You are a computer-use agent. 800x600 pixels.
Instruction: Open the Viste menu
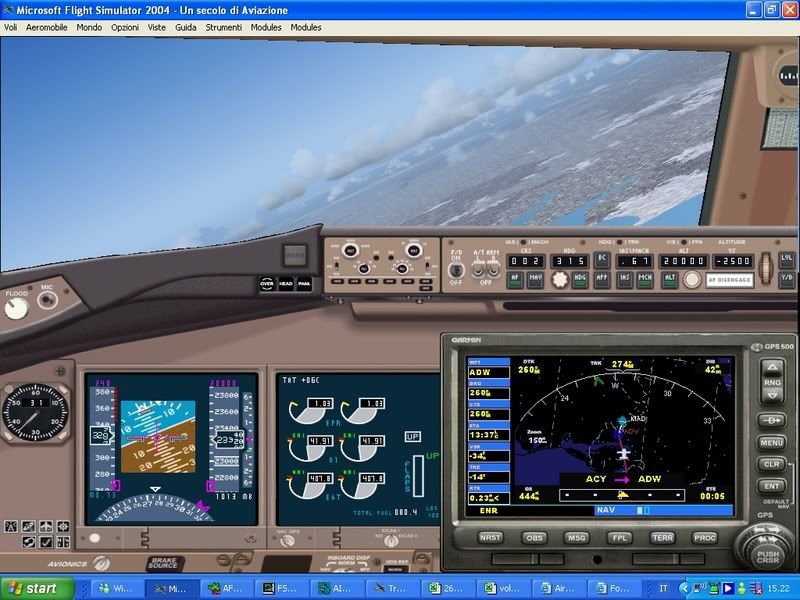point(157,28)
